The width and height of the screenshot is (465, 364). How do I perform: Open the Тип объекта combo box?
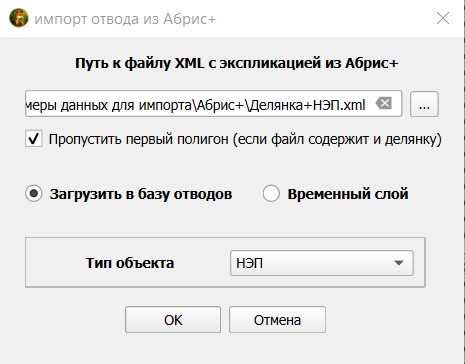click(322, 263)
